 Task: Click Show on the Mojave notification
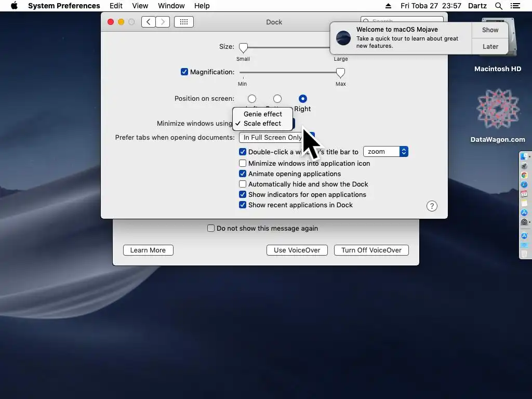click(x=490, y=30)
